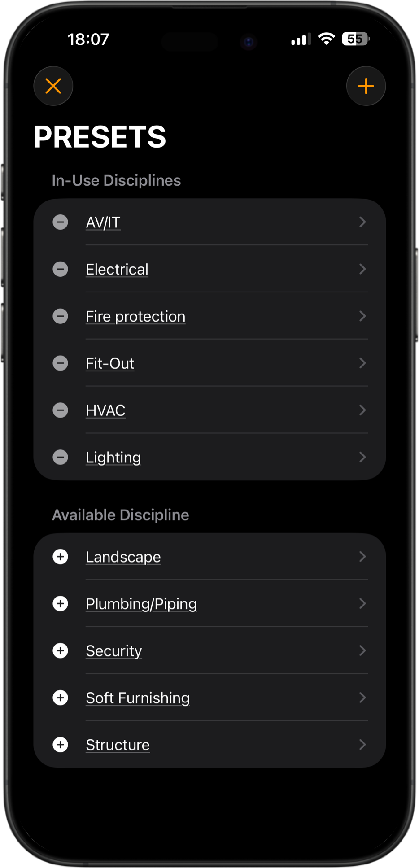The height and width of the screenshot is (868, 419).
Task: Tap the Plumbing/Piping link text
Action: coord(141,604)
